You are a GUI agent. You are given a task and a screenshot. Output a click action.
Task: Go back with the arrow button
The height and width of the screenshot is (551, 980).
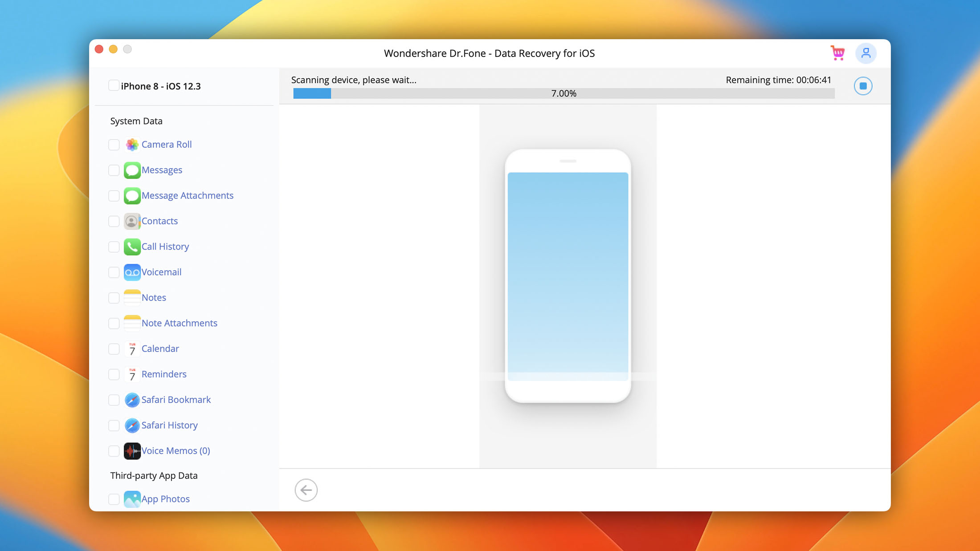click(x=306, y=490)
